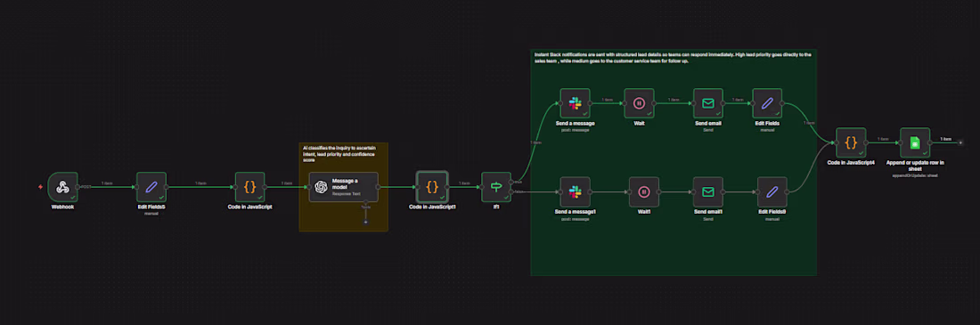Select the Wait1 node
980x325 pixels.
pos(644,191)
